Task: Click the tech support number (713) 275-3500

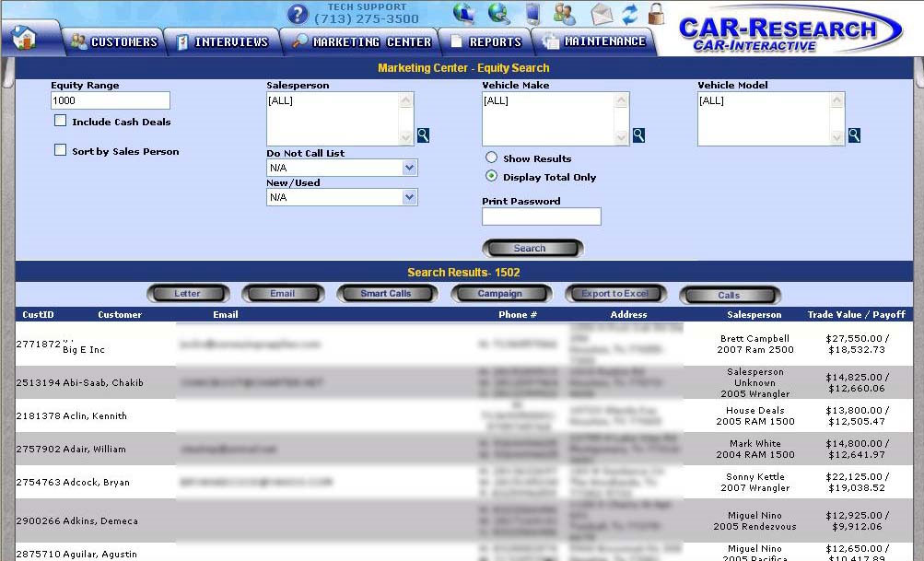Action: [x=367, y=18]
